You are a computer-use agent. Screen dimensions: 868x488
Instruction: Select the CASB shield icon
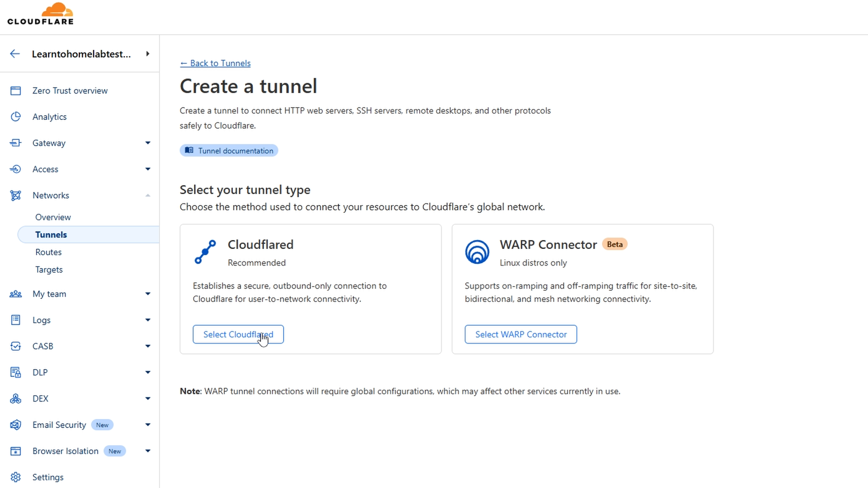(16, 346)
